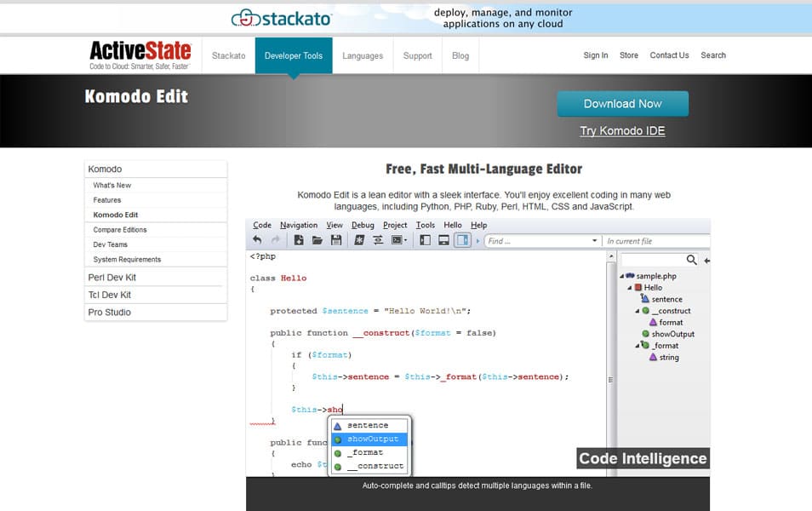Click the Undo arrow icon
This screenshot has height=511, width=812.
pos(259,240)
